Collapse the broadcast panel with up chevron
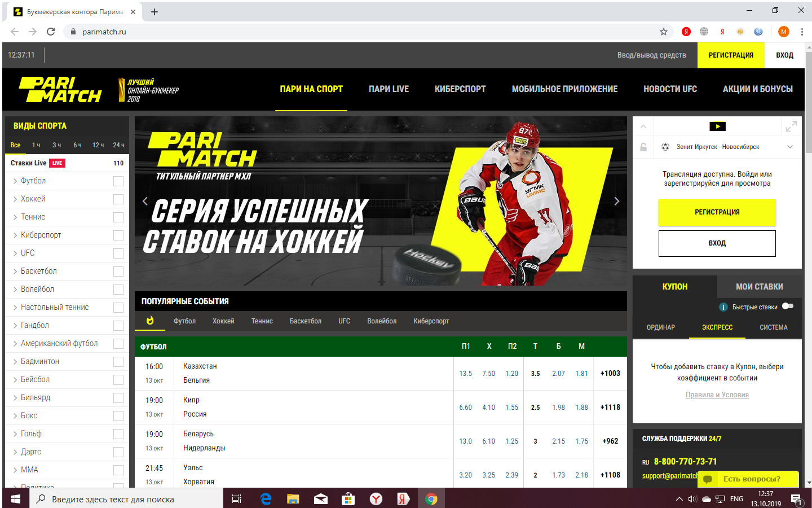 pos(643,126)
